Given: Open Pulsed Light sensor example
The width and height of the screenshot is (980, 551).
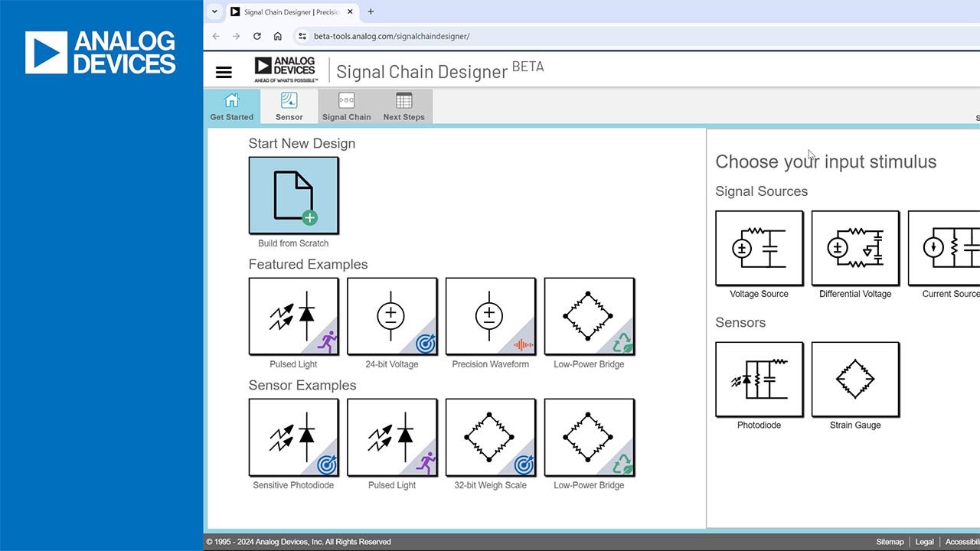Looking at the screenshot, I should click(392, 437).
